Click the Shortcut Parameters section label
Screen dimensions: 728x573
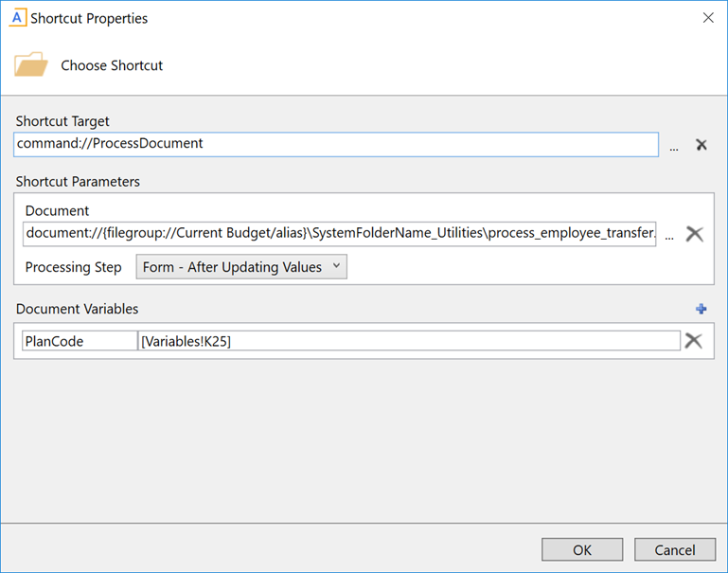(78, 181)
